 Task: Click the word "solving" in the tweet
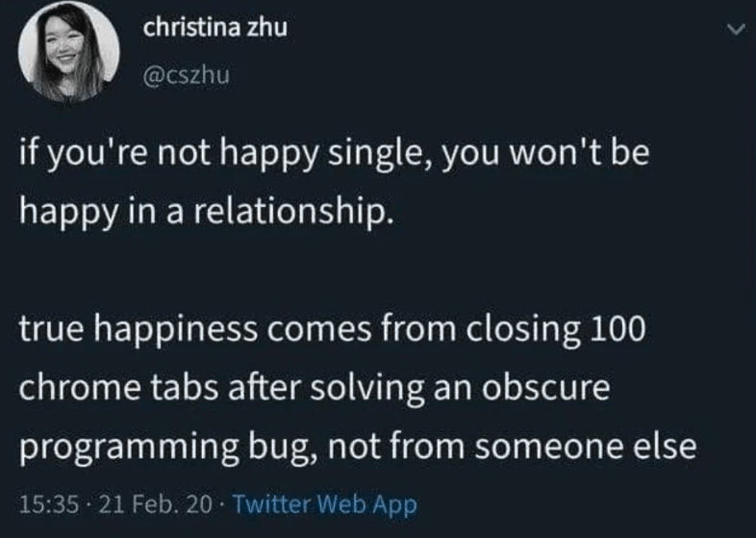[x=376, y=388]
